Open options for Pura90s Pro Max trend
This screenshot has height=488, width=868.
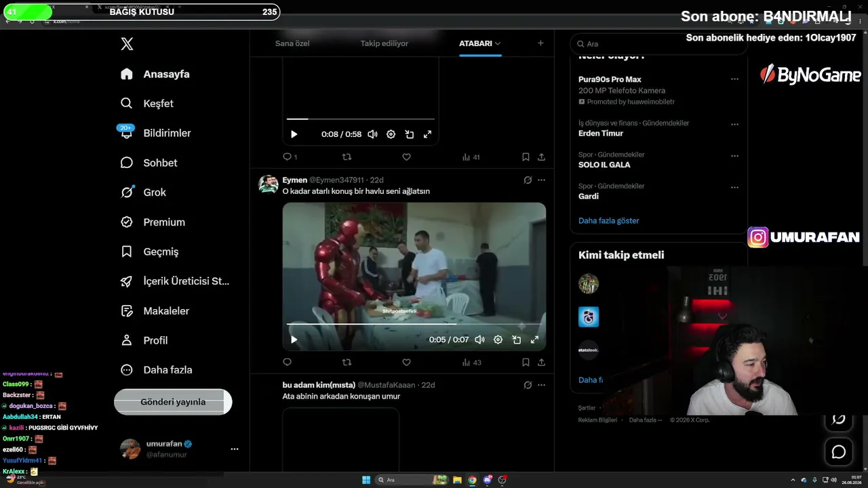point(734,79)
